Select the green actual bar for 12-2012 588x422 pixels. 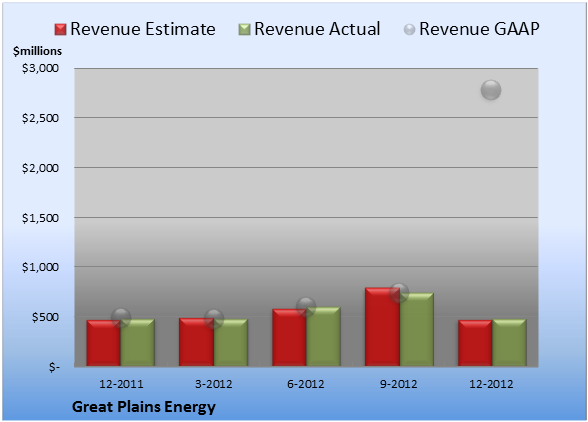click(509, 342)
